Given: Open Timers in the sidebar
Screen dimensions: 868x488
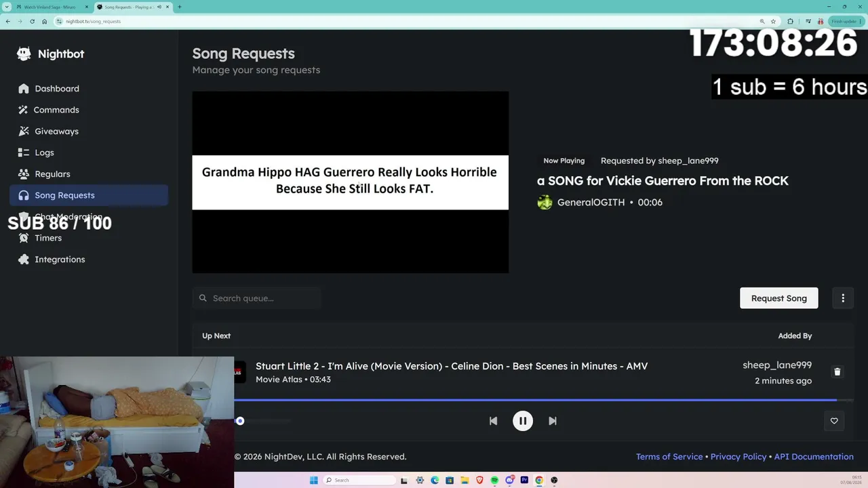Looking at the screenshot, I should (x=89, y=238).
